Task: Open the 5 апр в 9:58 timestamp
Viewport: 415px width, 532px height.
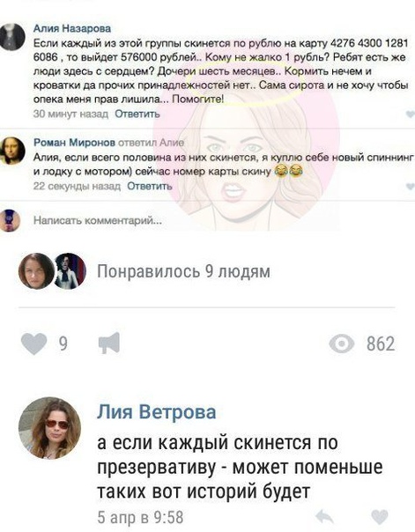Action: click(140, 517)
